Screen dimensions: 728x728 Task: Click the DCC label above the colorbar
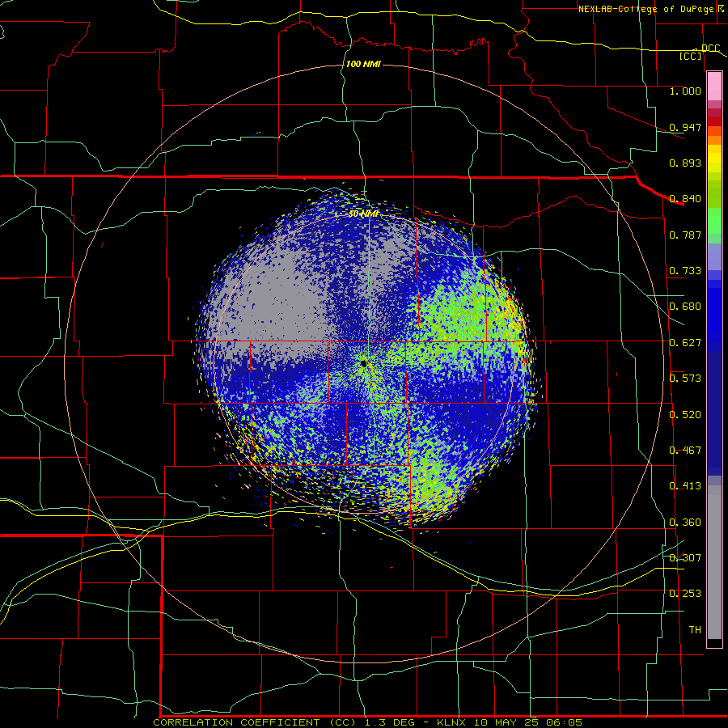click(710, 49)
